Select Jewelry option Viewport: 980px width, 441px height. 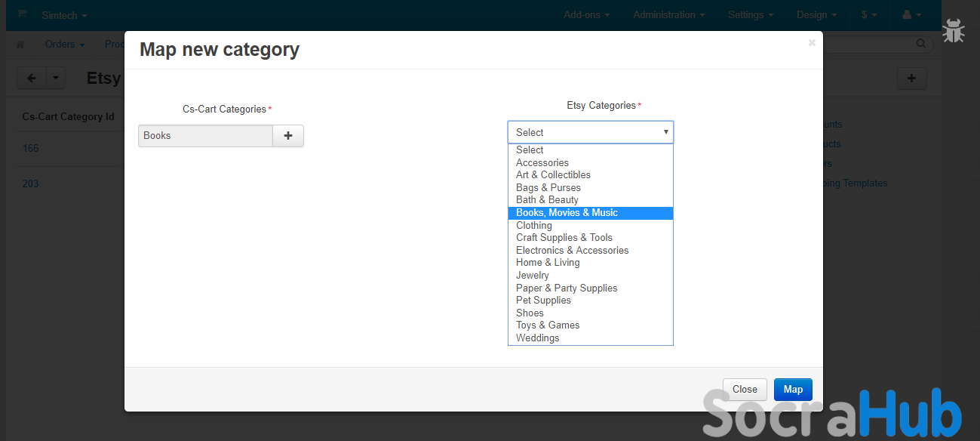(x=591, y=276)
